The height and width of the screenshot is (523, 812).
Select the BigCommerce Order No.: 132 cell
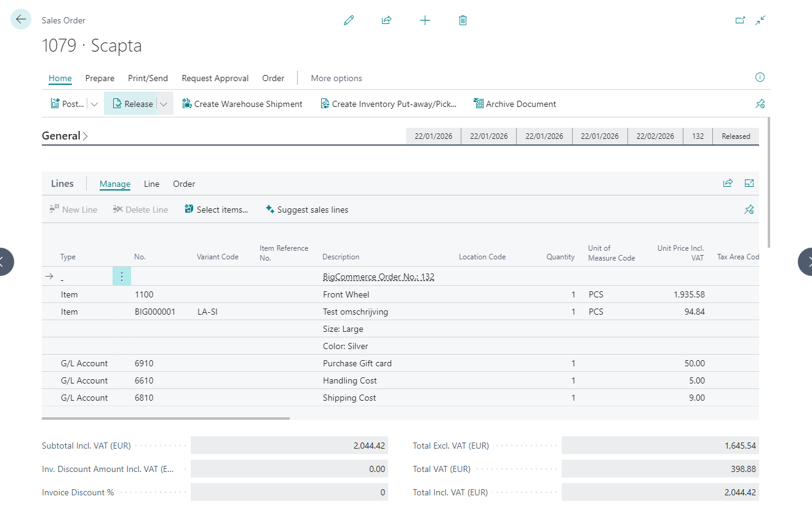(x=379, y=277)
